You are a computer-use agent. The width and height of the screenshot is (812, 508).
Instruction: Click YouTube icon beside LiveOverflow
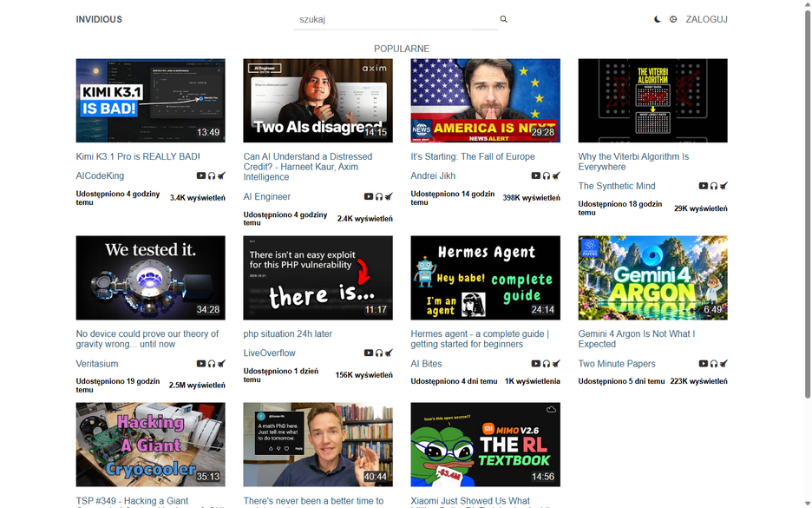click(368, 353)
